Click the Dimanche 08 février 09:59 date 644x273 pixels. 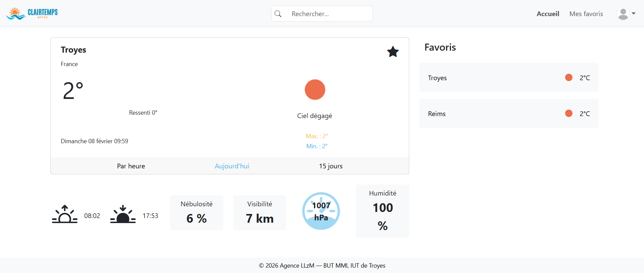94,141
